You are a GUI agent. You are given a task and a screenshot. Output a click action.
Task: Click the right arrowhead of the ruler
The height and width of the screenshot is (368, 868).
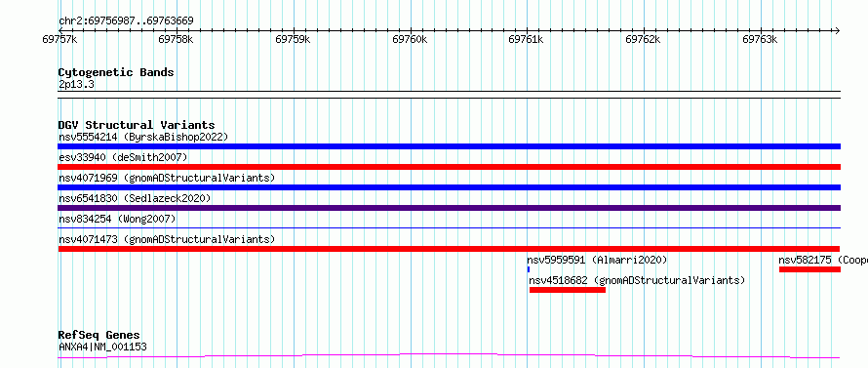tap(838, 30)
